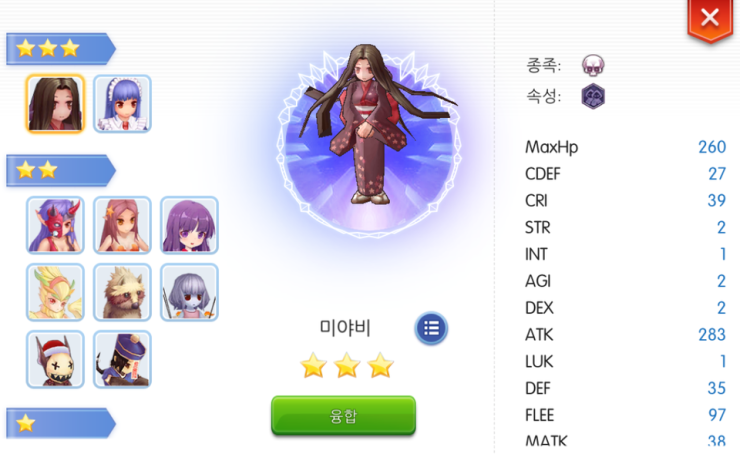
Task: Select the blue-haired maid pet portrait
Action: [122, 104]
